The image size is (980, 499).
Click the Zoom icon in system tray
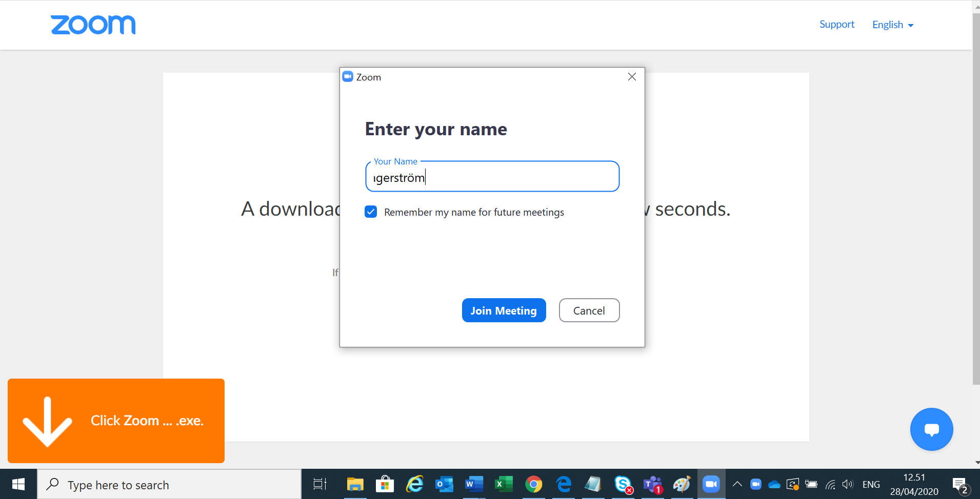(755, 484)
